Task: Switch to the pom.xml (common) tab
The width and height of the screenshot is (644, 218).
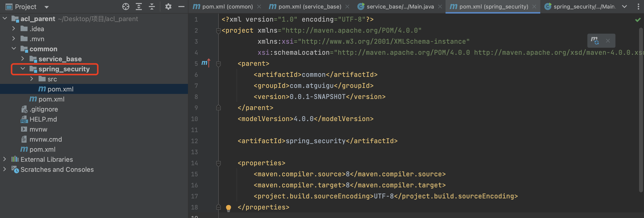Action: point(227,7)
